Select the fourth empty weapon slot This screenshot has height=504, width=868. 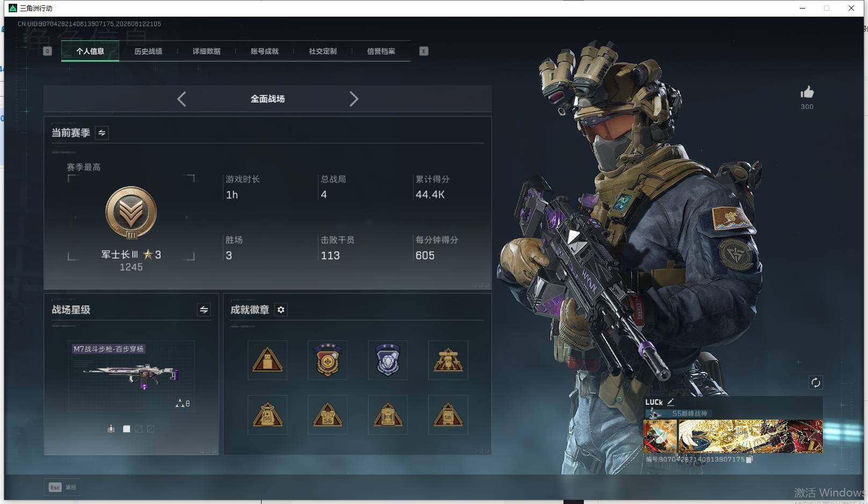(x=151, y=429)
